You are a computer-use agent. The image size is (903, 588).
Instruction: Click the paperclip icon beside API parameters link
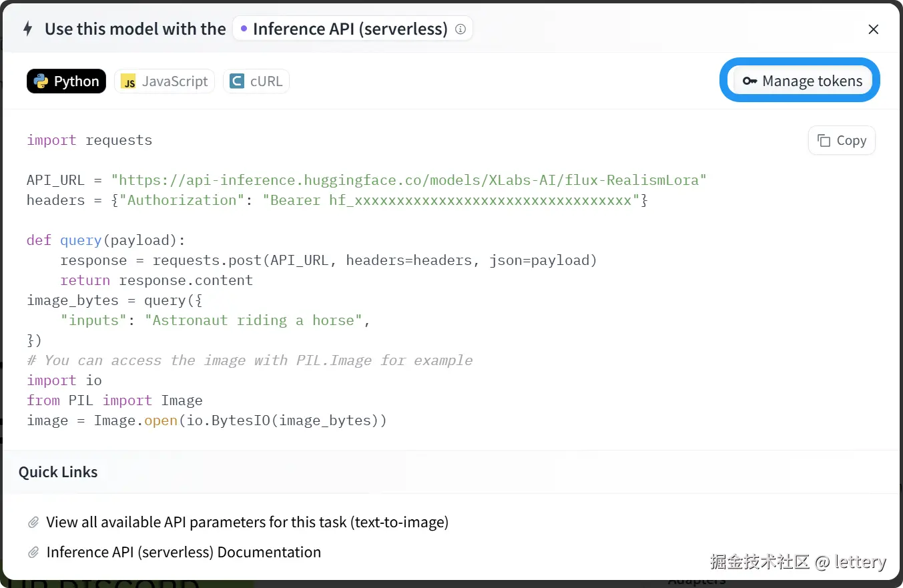click(33, 523)
